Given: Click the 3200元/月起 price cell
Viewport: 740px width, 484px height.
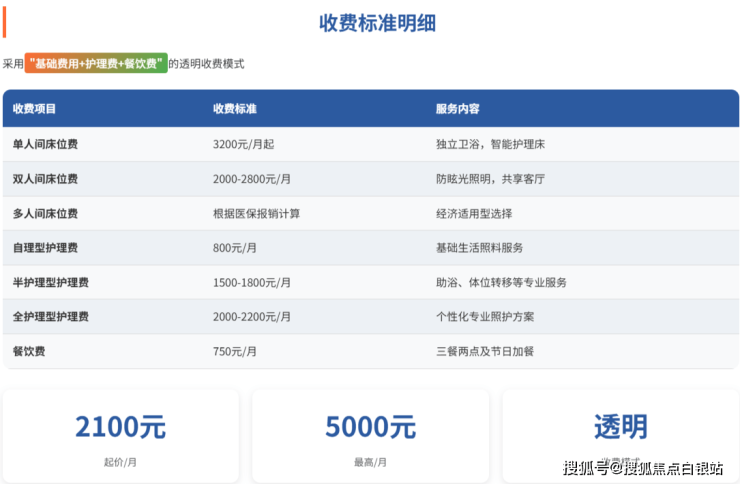Looking at the screenshot, I should point(241,144).
